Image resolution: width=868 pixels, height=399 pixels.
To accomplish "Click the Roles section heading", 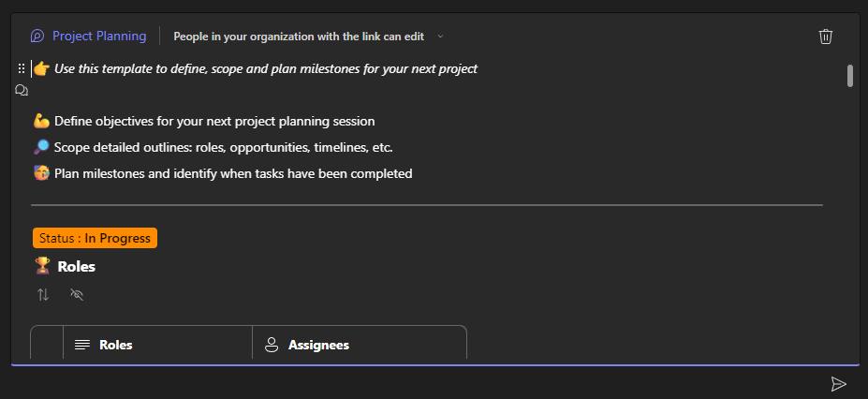I will pyautogui.click(x=77, y=266).
